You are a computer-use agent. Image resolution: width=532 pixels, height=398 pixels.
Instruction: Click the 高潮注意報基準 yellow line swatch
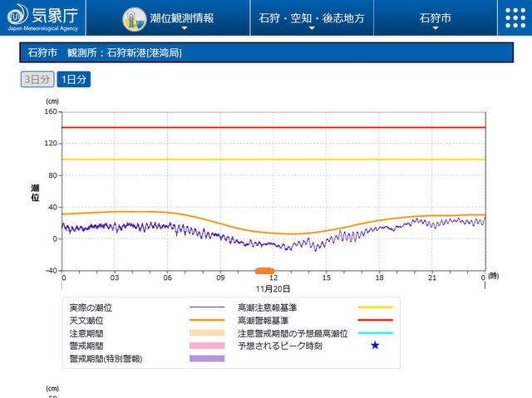coord(374,307)
